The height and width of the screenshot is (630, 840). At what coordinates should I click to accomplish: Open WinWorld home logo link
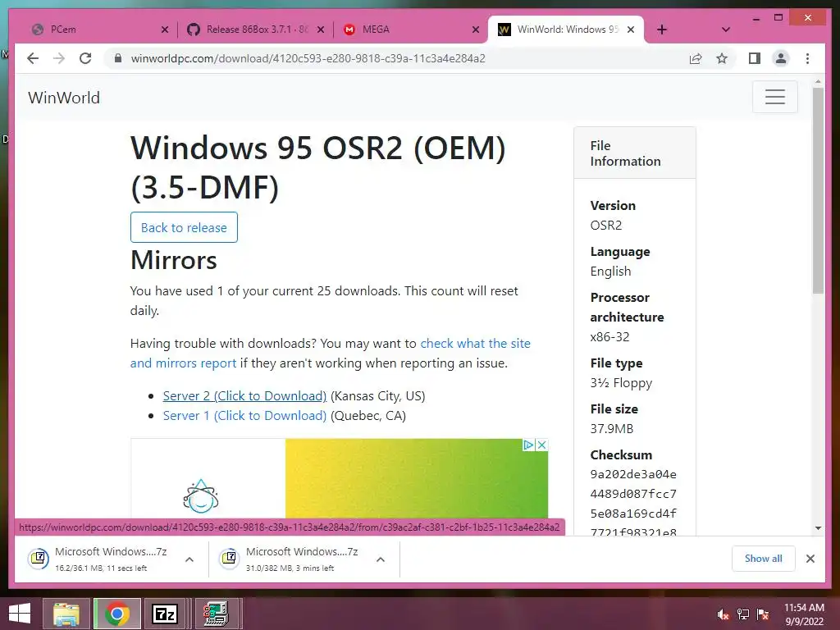pos(64,98)
